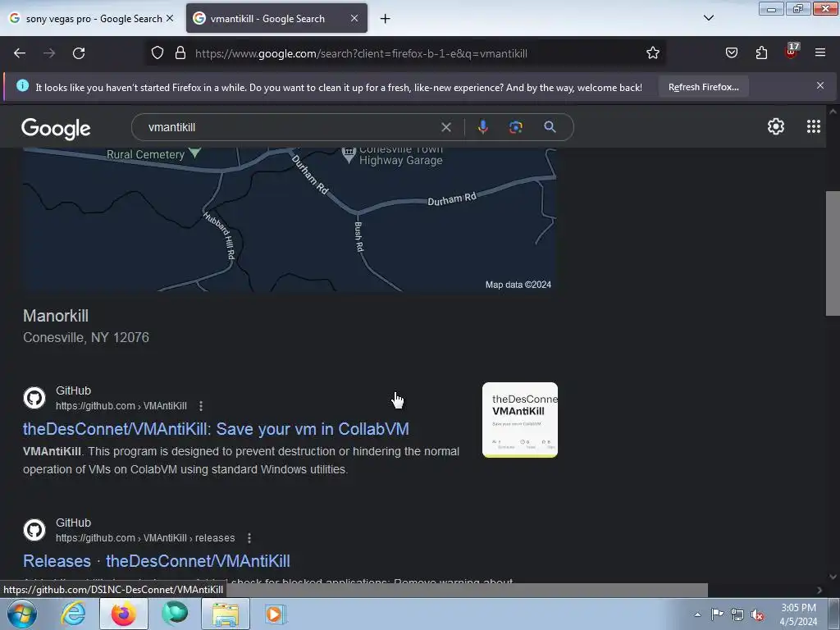Open the green globe browser taskbar icon
The height and width of the screenshot is (630, 840).
tap(175, 614)
